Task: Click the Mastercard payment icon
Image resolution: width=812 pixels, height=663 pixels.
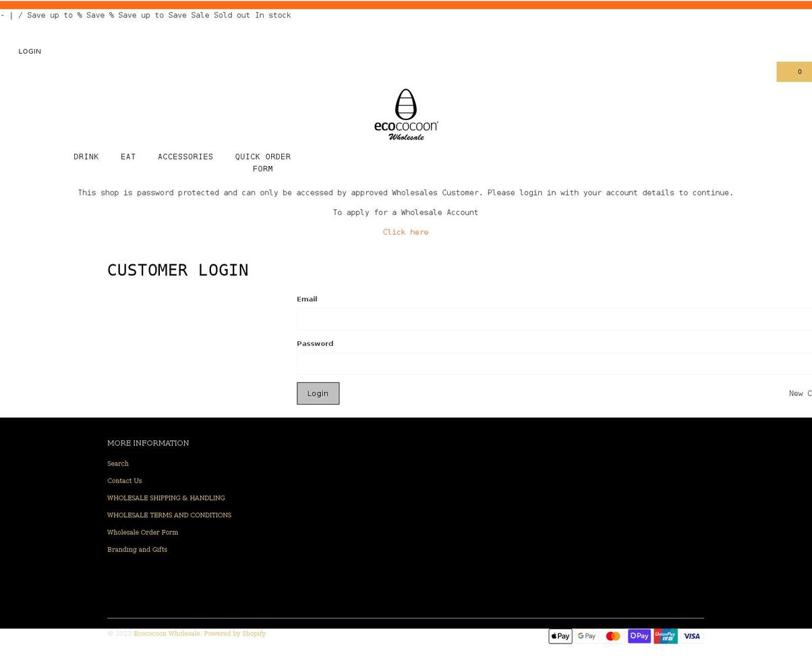Action: (613, 636)
